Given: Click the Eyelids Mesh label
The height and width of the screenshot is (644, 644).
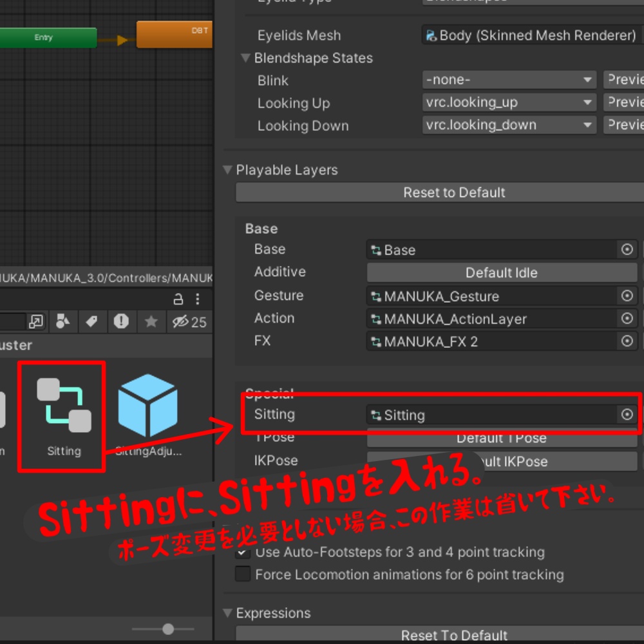Looking at the screenshot, I should (299, 35).
